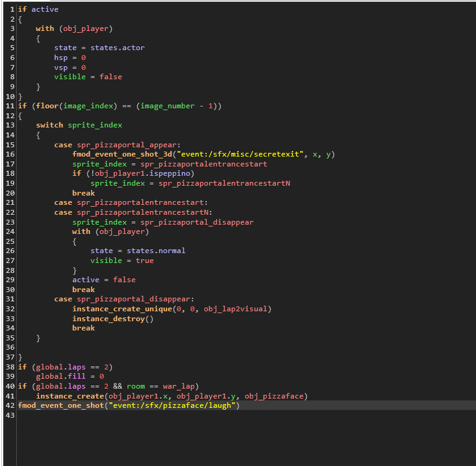The width and height of the screenshot is (476, 466).
Task: Click line number 43 in the gutter
Action: point(9,415)
